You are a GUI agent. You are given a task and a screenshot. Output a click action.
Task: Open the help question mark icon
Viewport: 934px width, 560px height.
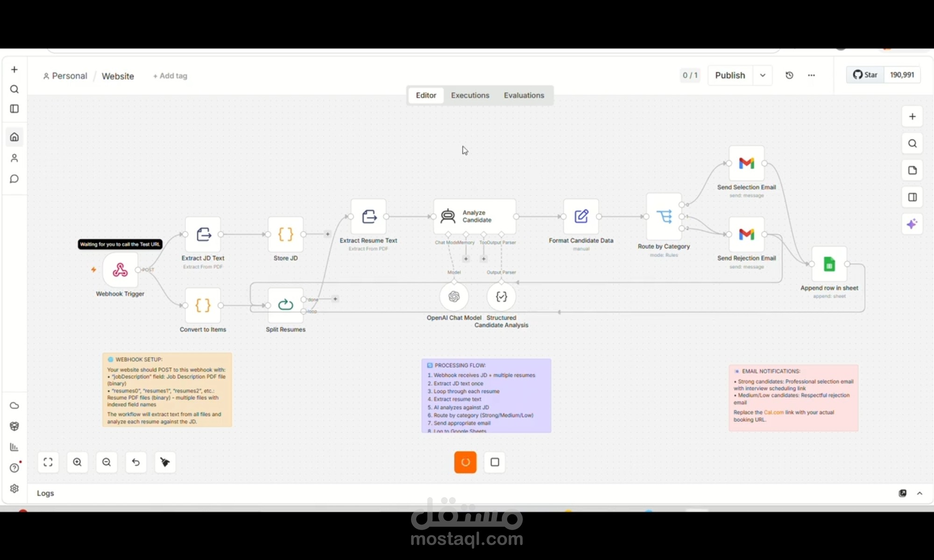coord(14,468)
